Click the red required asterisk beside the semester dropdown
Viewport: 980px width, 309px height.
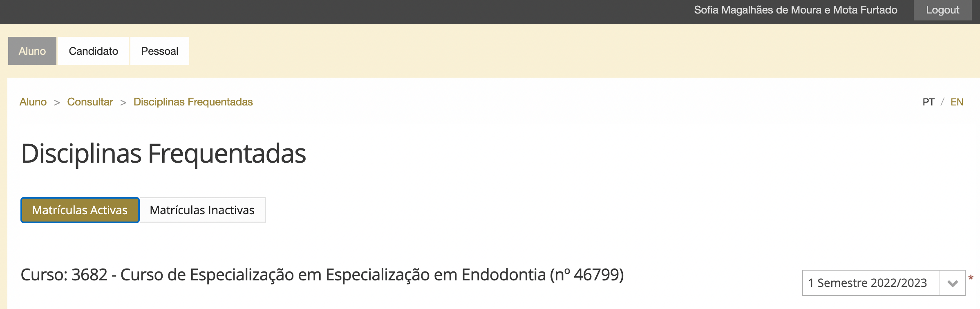[x=971, y=278]
